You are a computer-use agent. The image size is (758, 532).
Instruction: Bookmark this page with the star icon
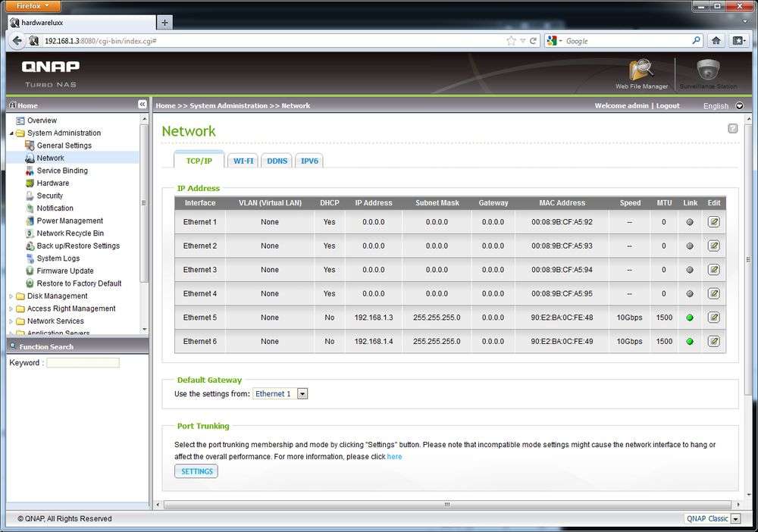(x=511, y=41)
